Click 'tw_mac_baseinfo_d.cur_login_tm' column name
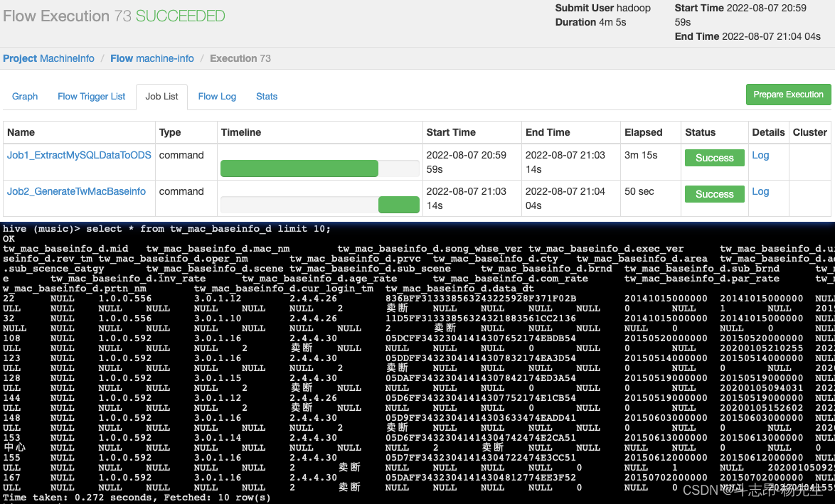This screenshot has height=504, width=835. (x=284, y=289)
